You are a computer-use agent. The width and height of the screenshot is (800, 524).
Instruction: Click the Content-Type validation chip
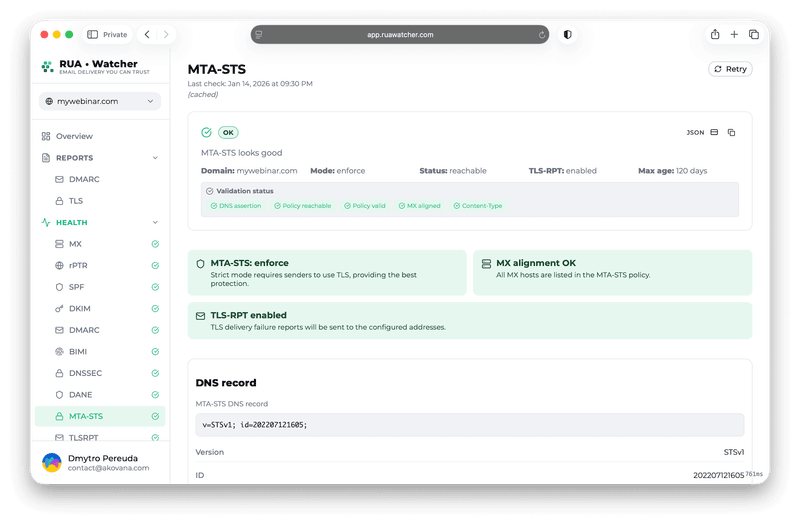coord(478,206)
